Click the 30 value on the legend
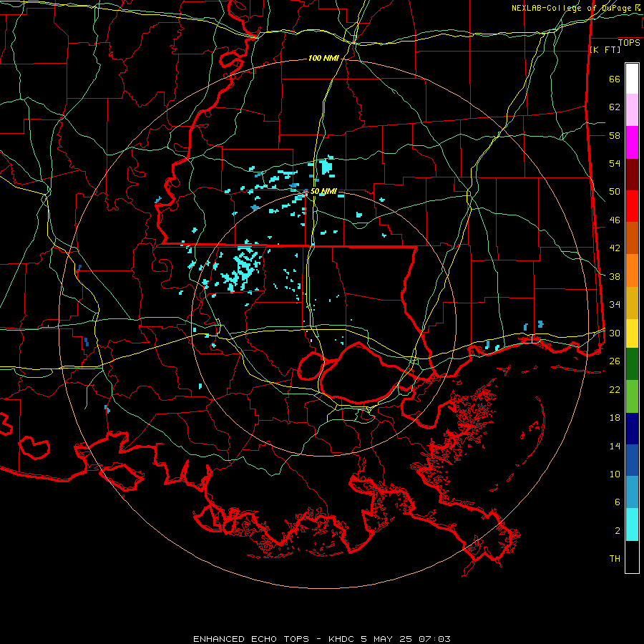This screenshot has width=644, height=644. [615, 333]
